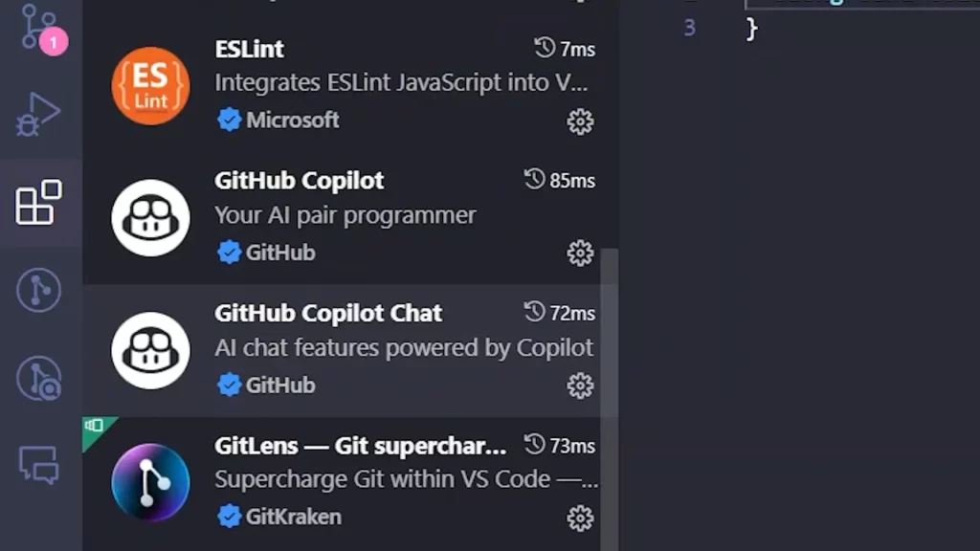Open the GitLens settings gear

tap(580, 517)
